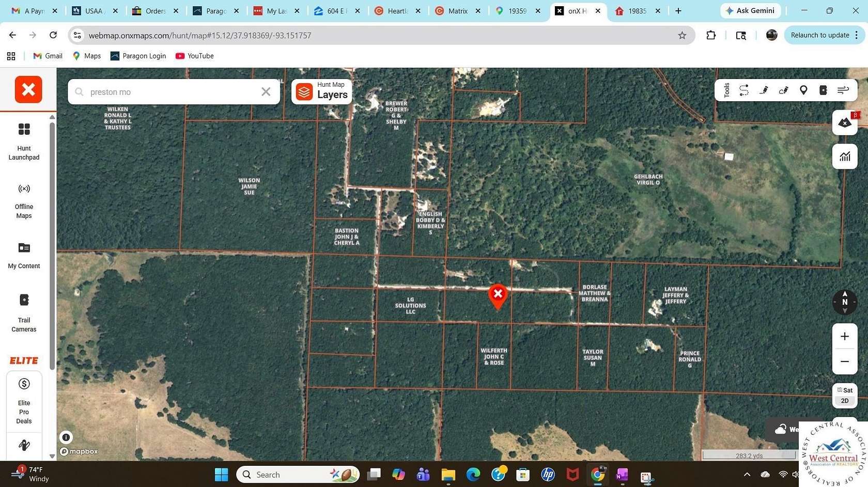Open the Chrome profile menu
868x487 pixels.
771,35
